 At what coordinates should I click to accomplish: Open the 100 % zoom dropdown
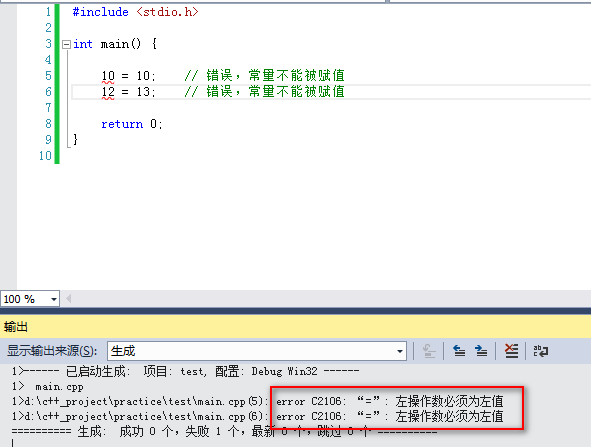coord(54,299)
